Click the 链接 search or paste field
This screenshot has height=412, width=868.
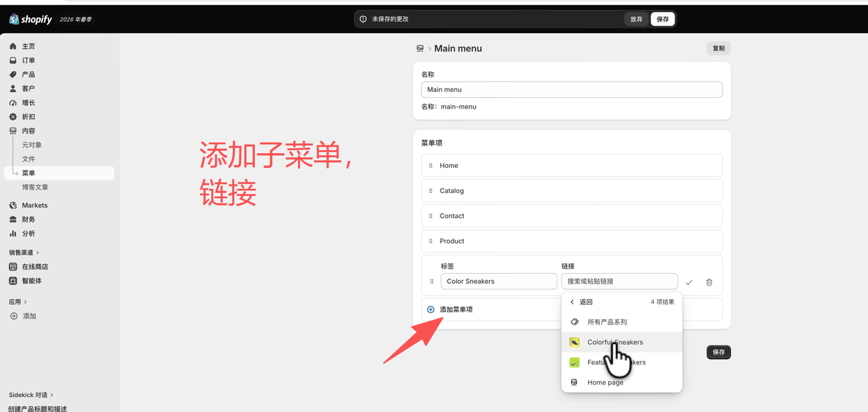619,281
